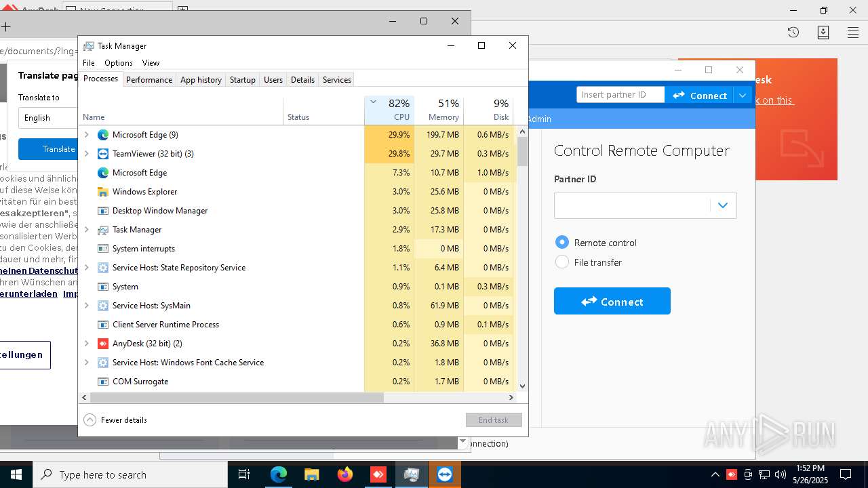
Task: Click the End task button
Action: (x=494, y=420)
